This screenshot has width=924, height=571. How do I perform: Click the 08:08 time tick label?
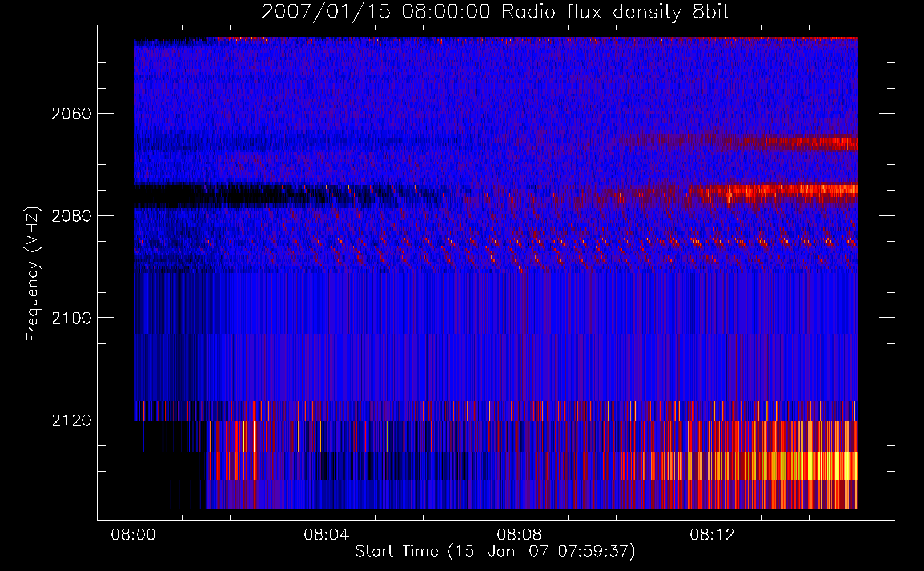coord(520,535)
